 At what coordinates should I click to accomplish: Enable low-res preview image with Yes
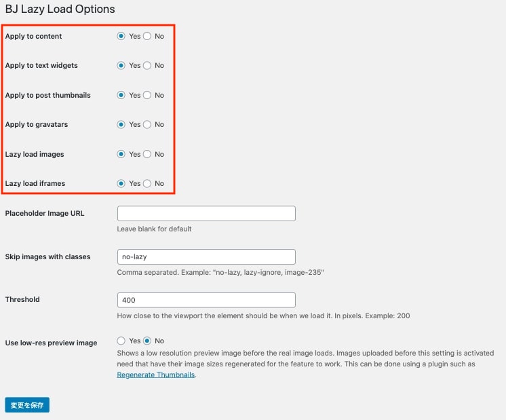(121, 341)
